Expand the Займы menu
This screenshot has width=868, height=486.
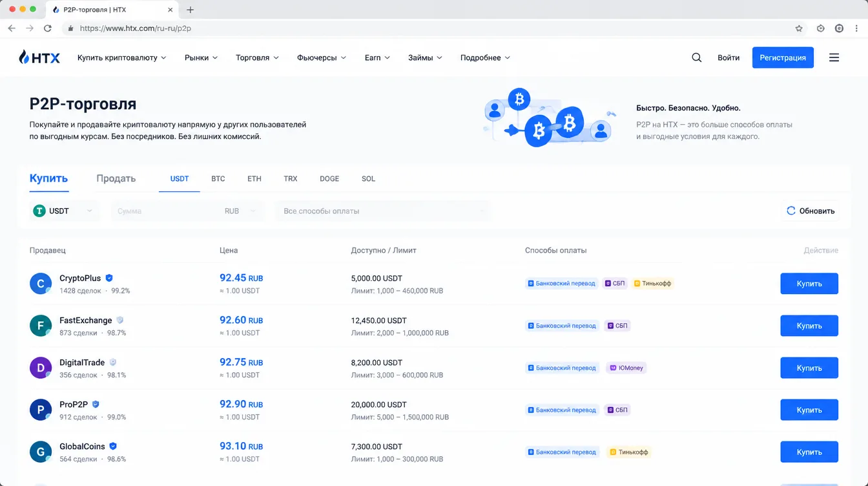[425, 58]
